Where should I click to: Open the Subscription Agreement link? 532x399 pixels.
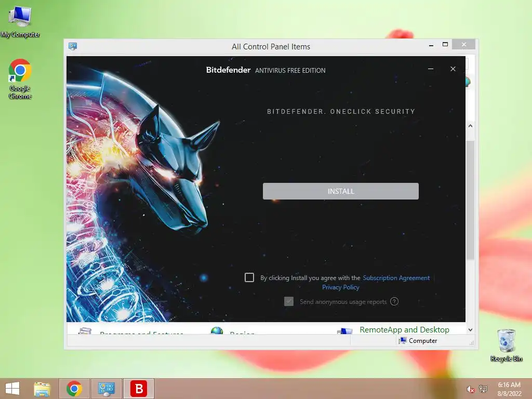(x=396, y=278)
